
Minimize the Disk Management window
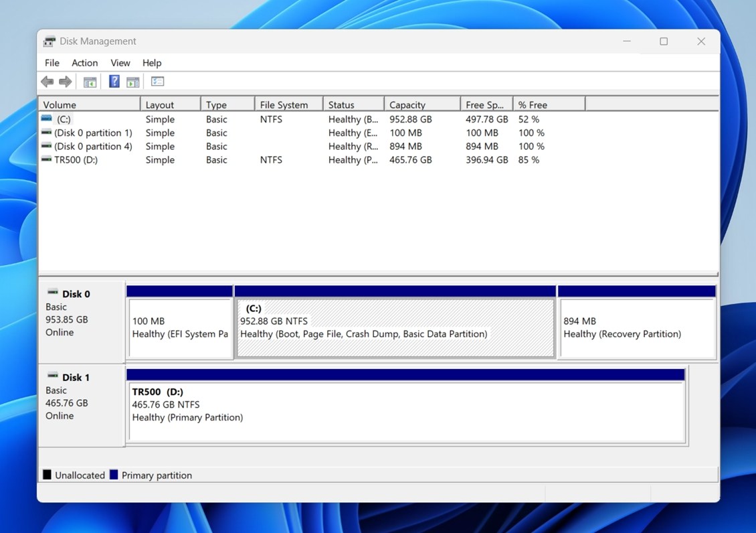627,41
